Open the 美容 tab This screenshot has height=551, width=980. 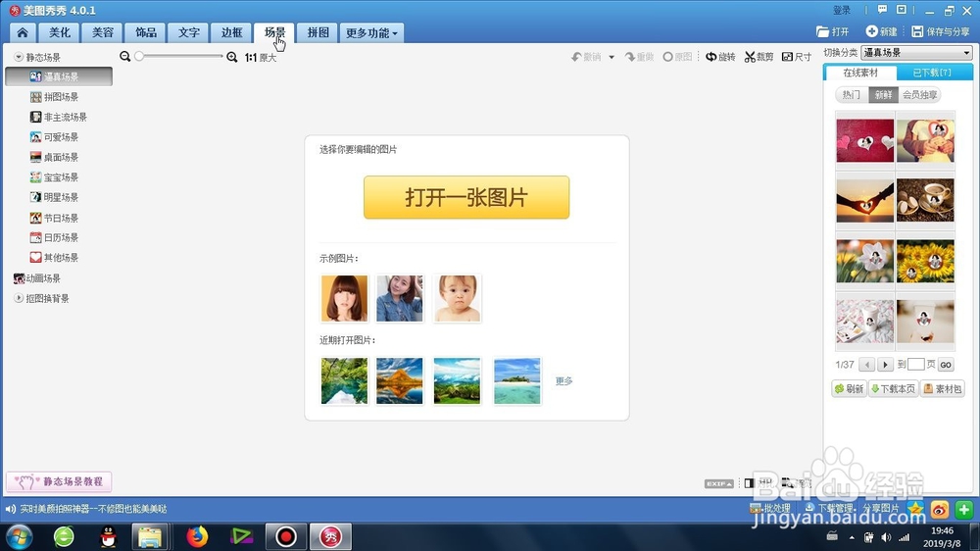(x=103, y=32)
